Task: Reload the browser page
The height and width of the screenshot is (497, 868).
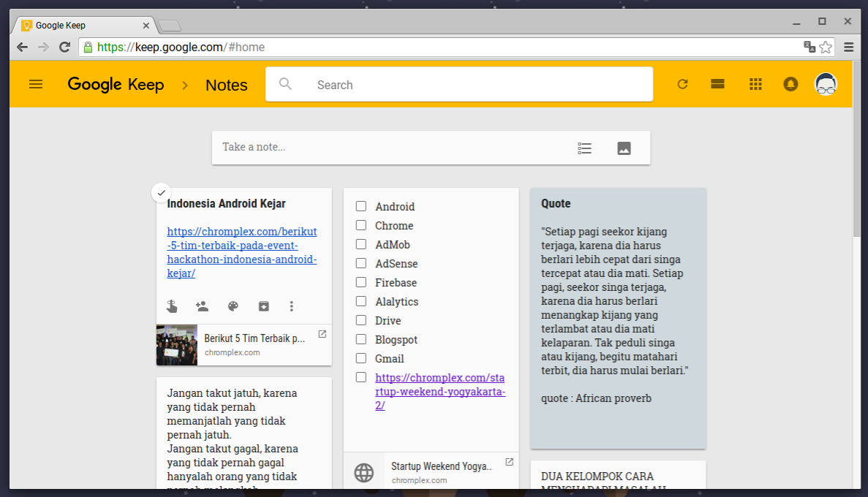Action: pyautogui.click(x=65, y=47)
